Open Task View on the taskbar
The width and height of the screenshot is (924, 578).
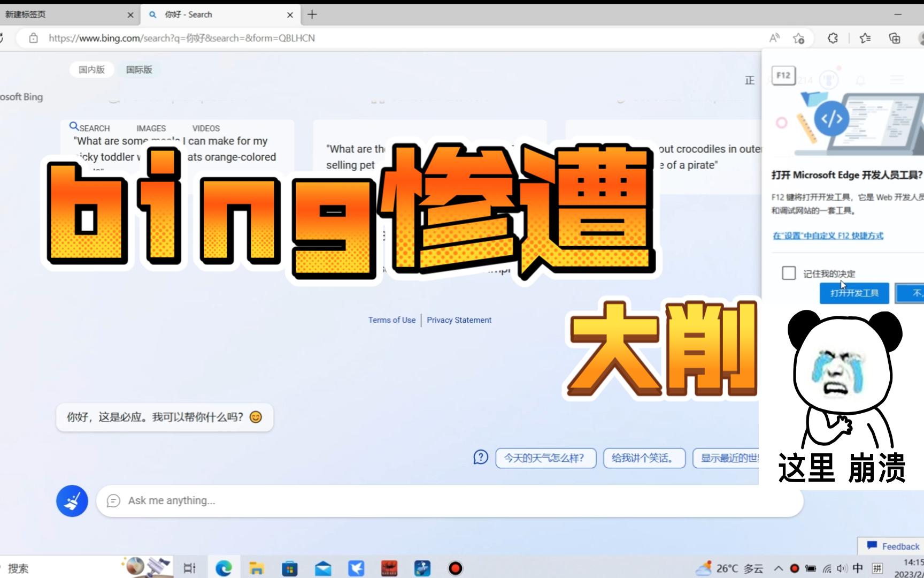(x=189, y=568)
